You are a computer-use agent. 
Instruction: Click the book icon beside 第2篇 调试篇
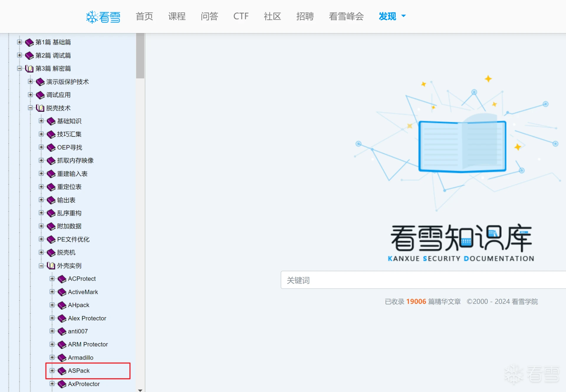(x=29, y=55)
